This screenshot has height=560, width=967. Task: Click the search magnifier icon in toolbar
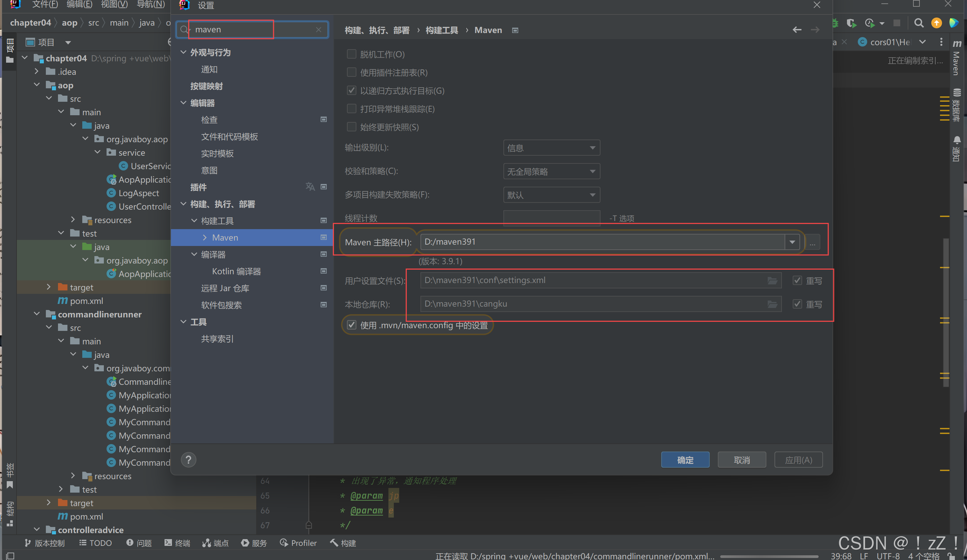point(919,23)
